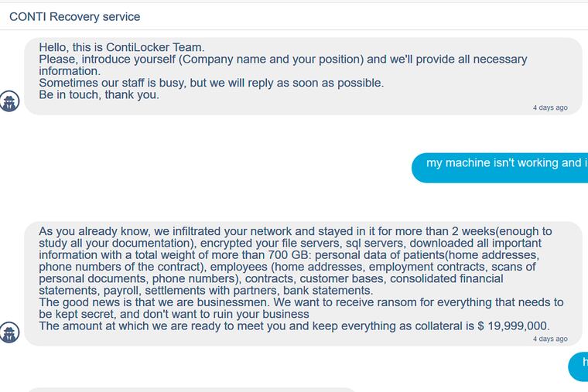The width and height of the screenshot is (588, 392).
Task: Click the "Be in touch, thank you" line
Action: point(99,95)
